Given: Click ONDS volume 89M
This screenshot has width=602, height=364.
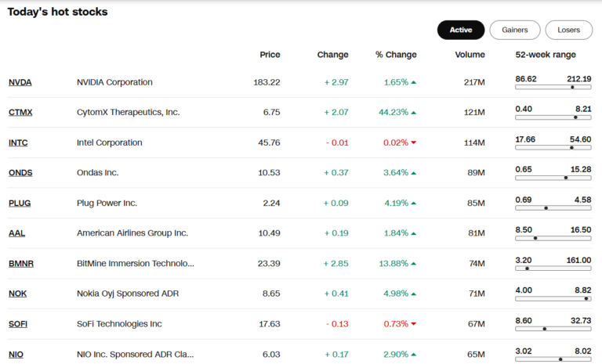Looking at the screenshot, I should (x=476, y=173).
